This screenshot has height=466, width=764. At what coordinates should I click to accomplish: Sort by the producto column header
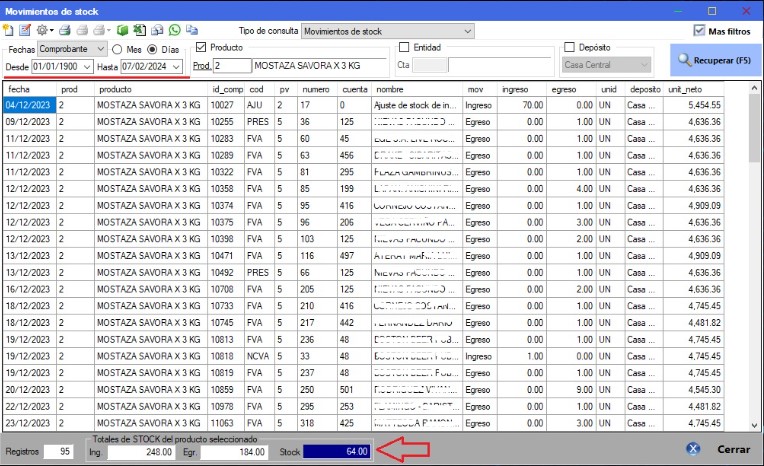[151, 89]
